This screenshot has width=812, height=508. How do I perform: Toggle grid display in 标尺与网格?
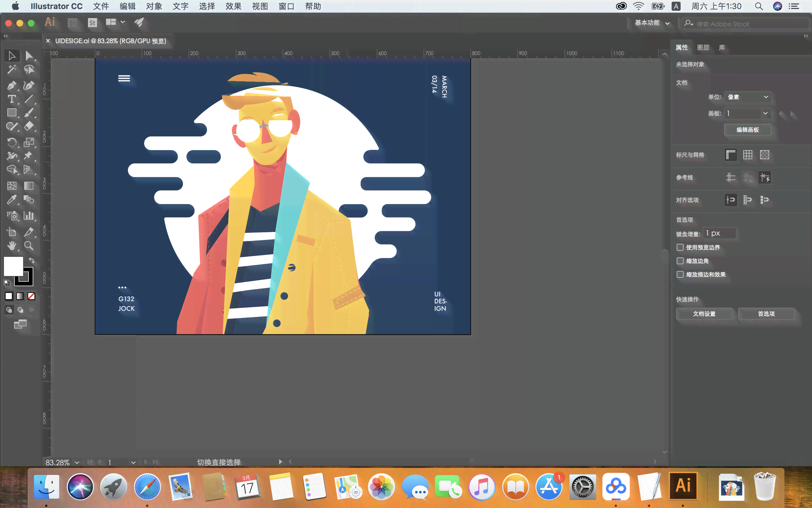pyautogui.click(x=748, y=155)
